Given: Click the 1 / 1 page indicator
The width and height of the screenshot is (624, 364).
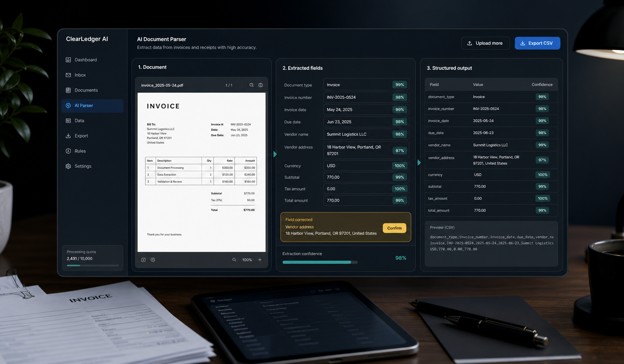Looking at the screenshot, I should [229, 85].
